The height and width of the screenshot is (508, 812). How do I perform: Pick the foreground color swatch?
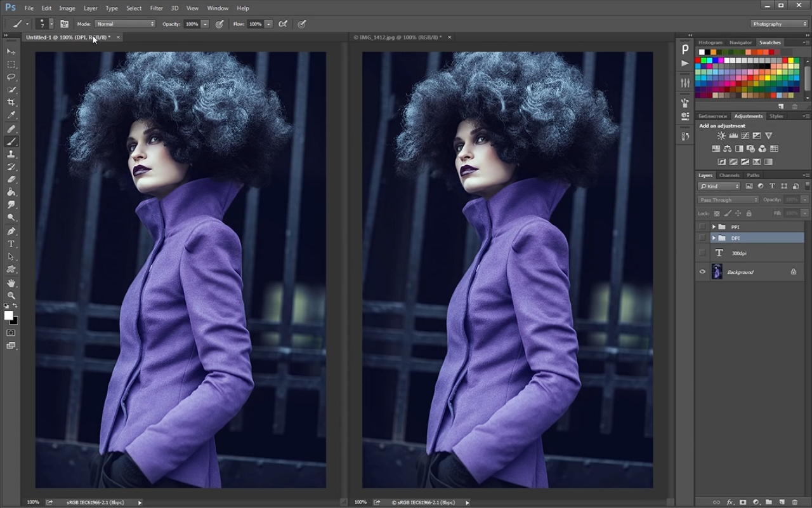click(8, 316)
